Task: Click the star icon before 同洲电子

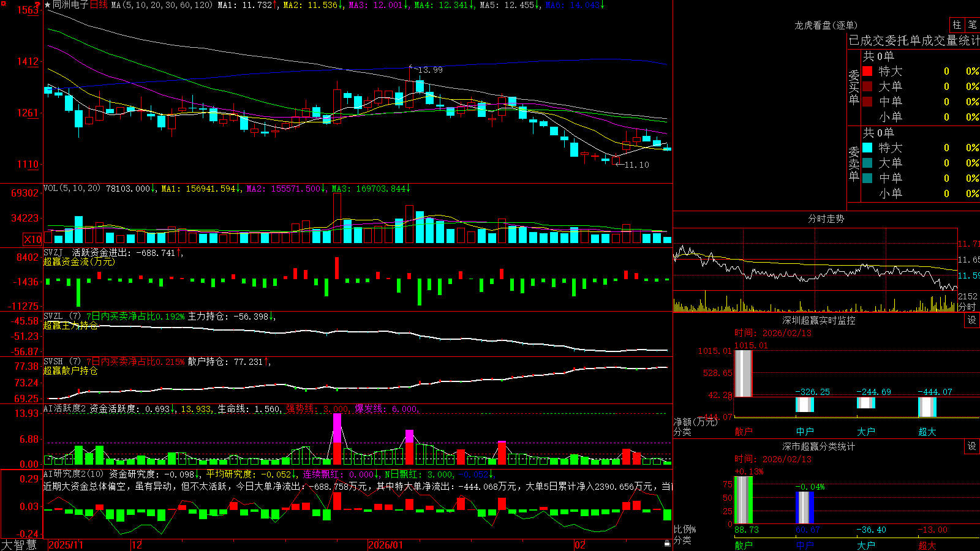Action: pyautogui.click(x=48, y=5)
